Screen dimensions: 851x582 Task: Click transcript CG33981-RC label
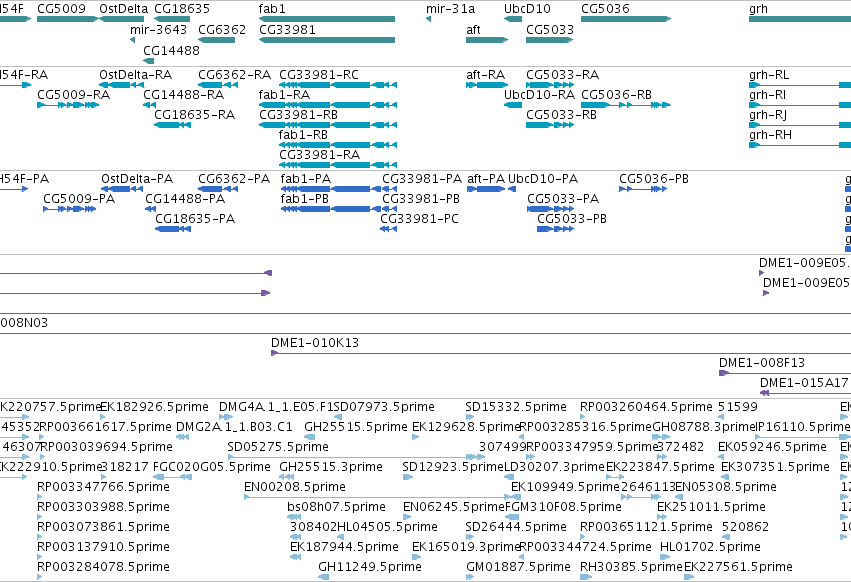click(x=319, y=74)
